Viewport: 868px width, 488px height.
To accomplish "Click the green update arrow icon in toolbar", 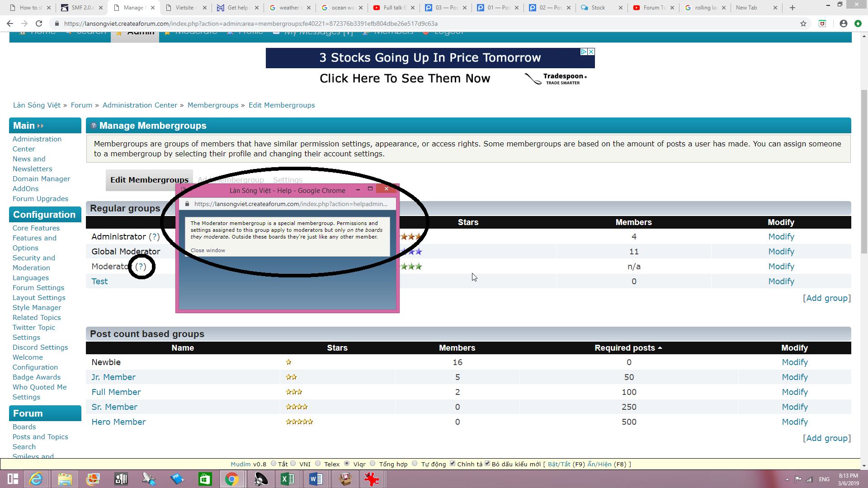I will (858, 23).
